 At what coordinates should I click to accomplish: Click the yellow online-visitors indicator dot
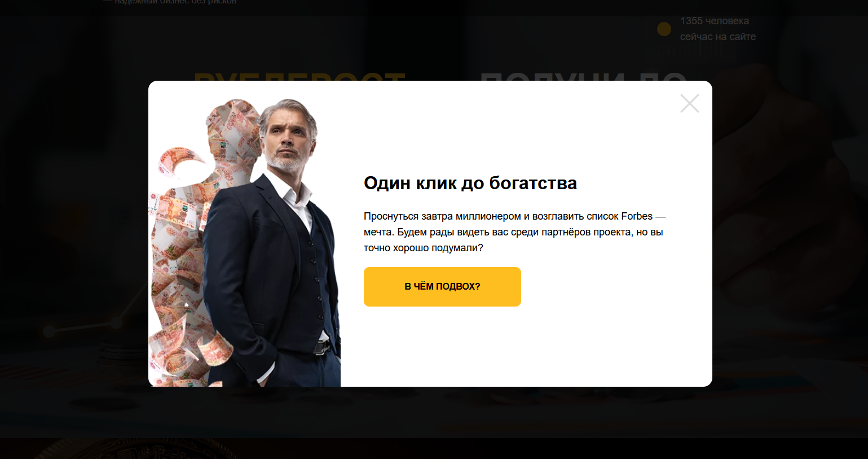664,29
